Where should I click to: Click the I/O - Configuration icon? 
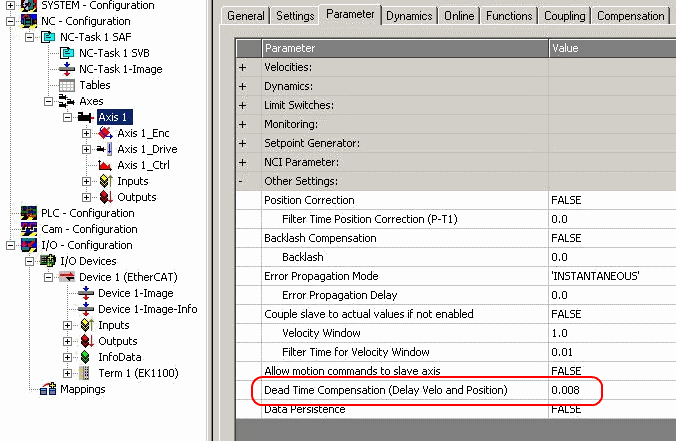(28, 245)
